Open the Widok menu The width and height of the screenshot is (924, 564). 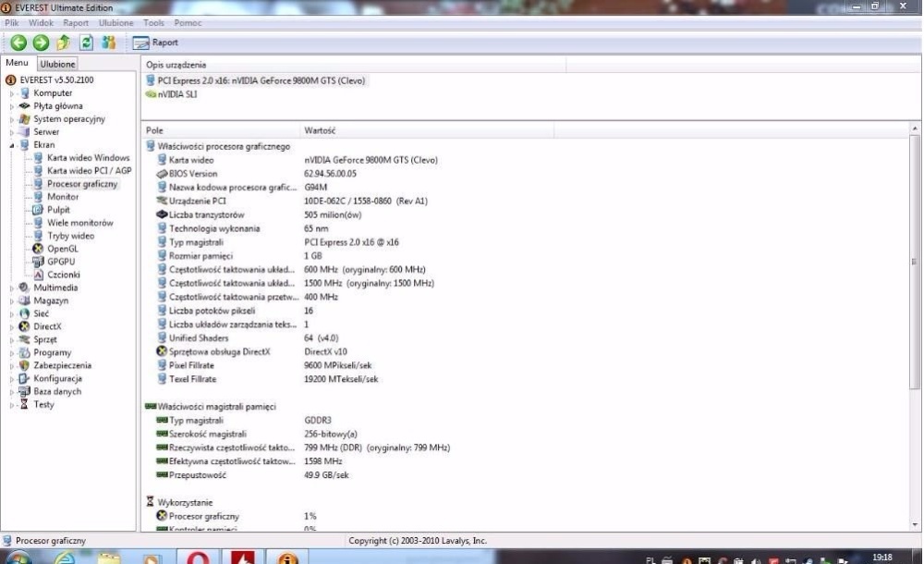tap(41, 23)
